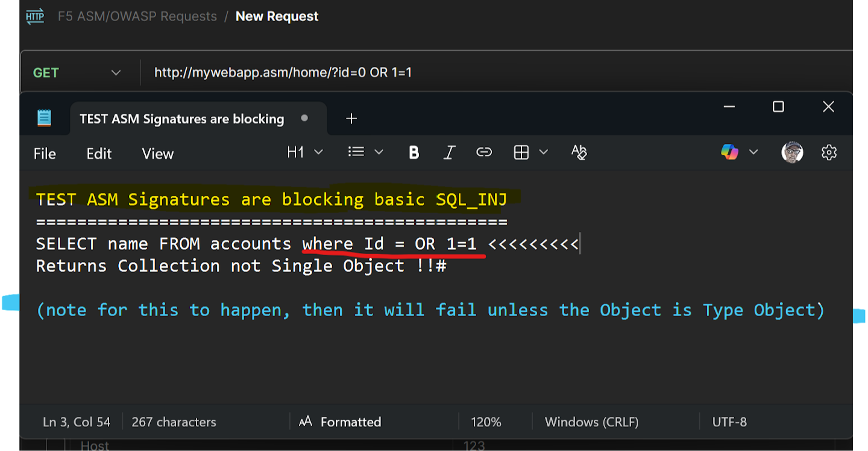Click the user account avatar
This screenshot has height=451, width=868.
pos(792,153)
